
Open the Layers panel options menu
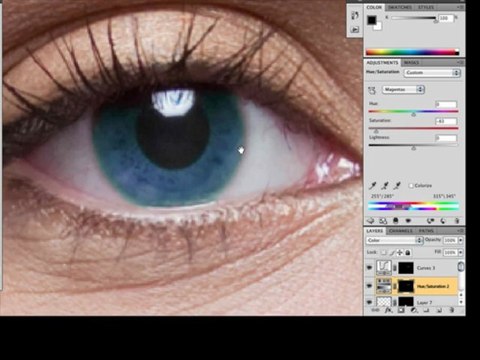tap(460, 231)
